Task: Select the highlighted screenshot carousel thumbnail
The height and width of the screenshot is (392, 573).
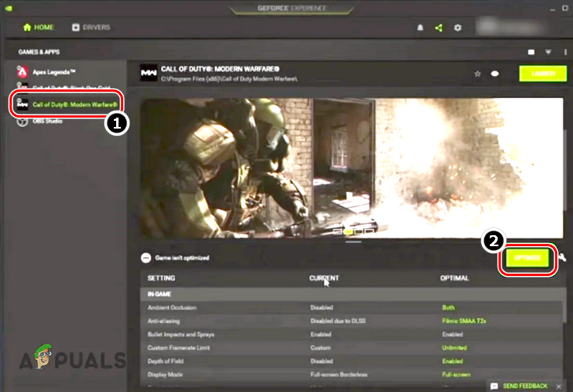Action: tap(349, 231)
